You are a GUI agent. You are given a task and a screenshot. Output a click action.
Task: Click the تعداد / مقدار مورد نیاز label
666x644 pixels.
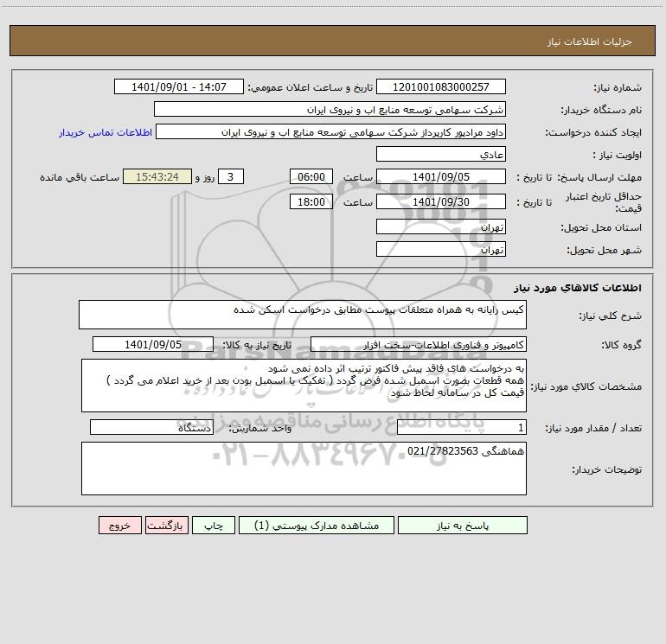(593, 429)
